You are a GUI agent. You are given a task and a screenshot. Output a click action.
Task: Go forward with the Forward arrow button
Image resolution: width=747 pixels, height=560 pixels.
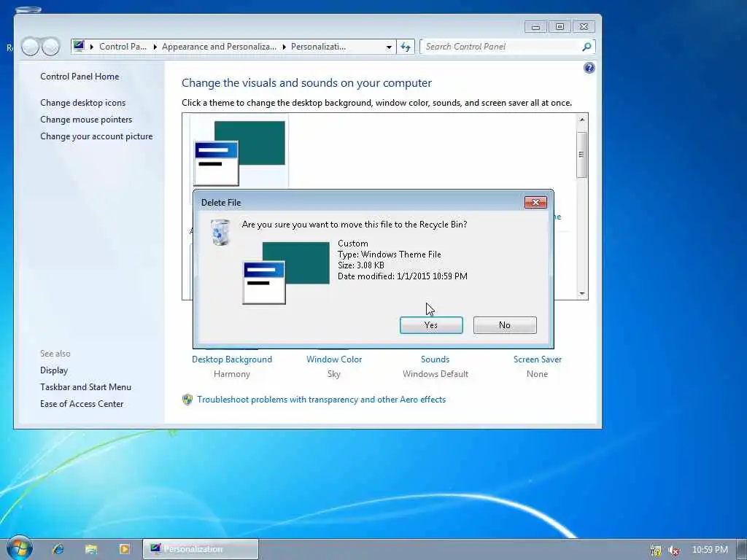pos(50,47)
